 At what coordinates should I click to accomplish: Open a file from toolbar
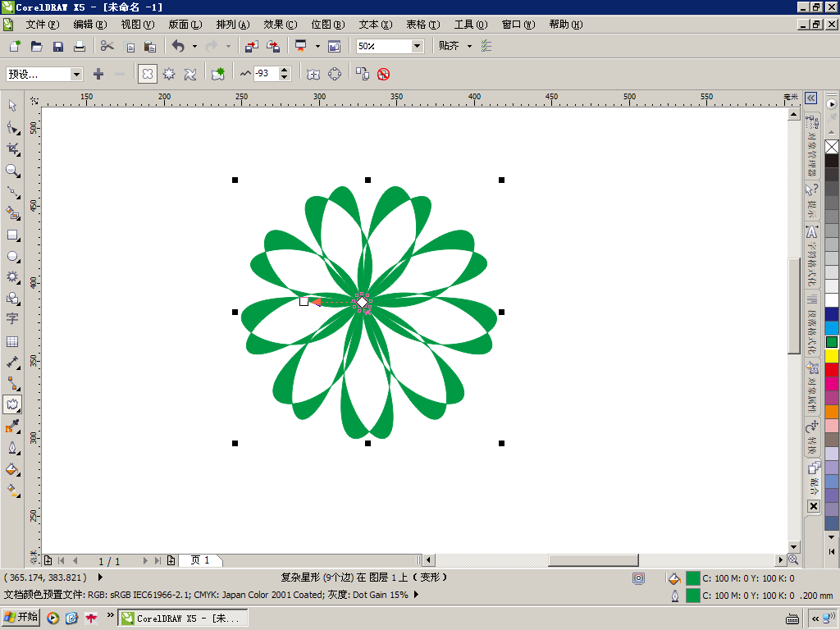(36, 46)
